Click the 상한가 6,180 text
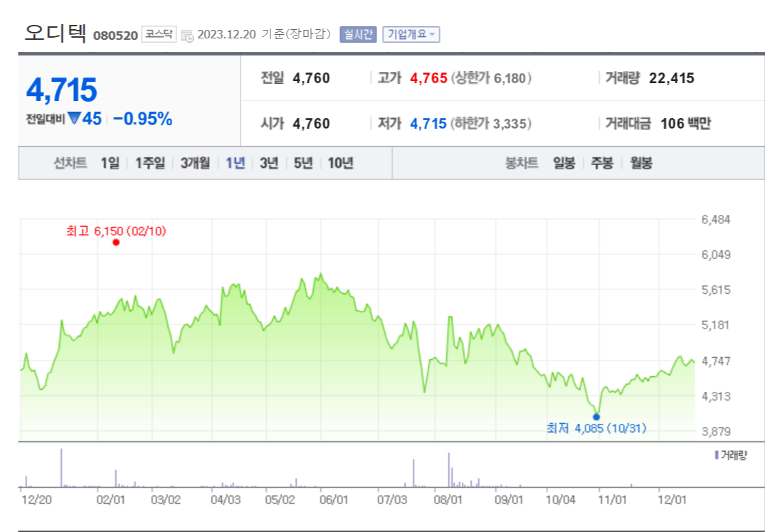The height and width of the screenshot is (532, 765). [491, 78]
